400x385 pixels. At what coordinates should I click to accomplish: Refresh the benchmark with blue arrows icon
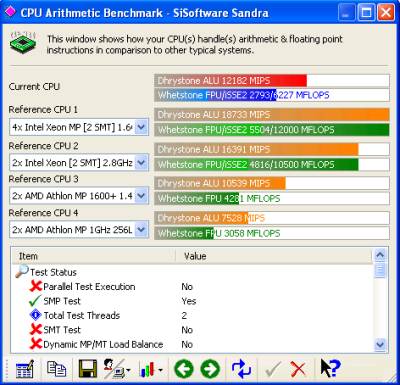coord(241,369)
